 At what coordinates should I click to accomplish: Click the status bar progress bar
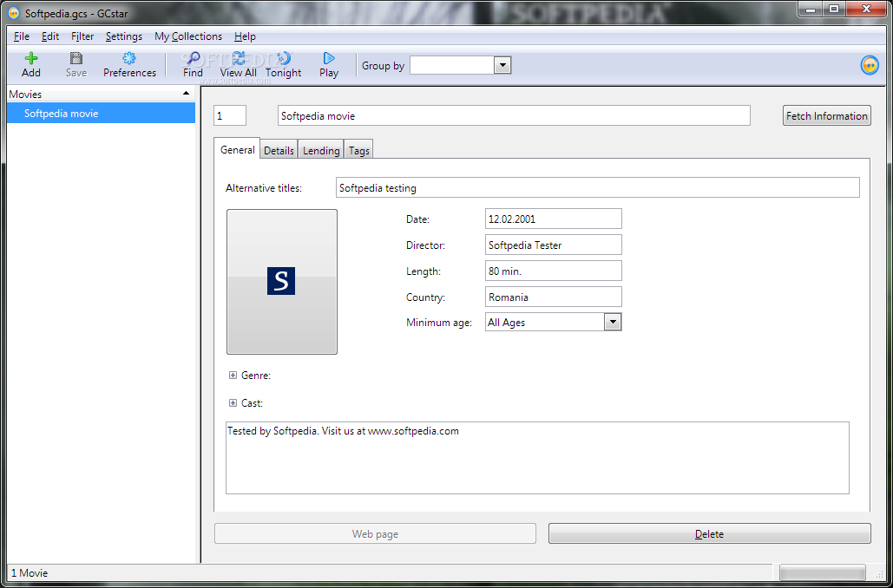point(822,572)
